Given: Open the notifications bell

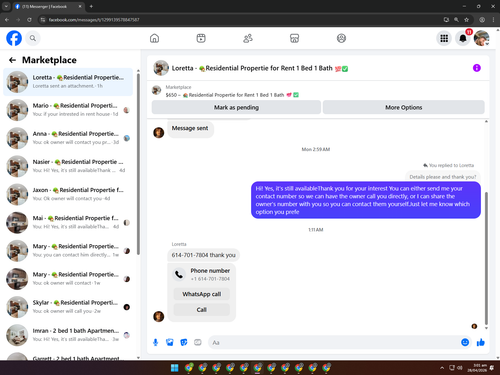Looking at the screenshot, I should click(463, 38).
